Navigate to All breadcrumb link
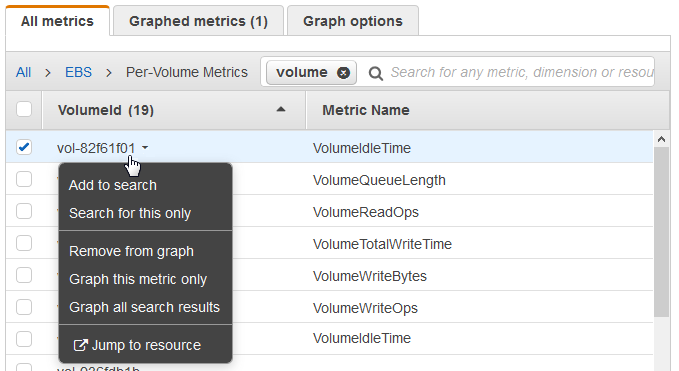Screen dimensions: 679x371 [x=23, y=72]
